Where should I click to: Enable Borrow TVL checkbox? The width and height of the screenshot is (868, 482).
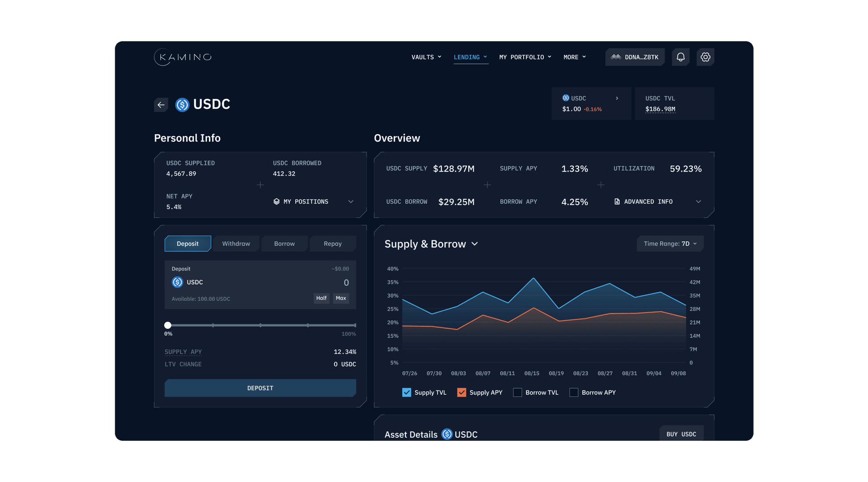(518, 393)
